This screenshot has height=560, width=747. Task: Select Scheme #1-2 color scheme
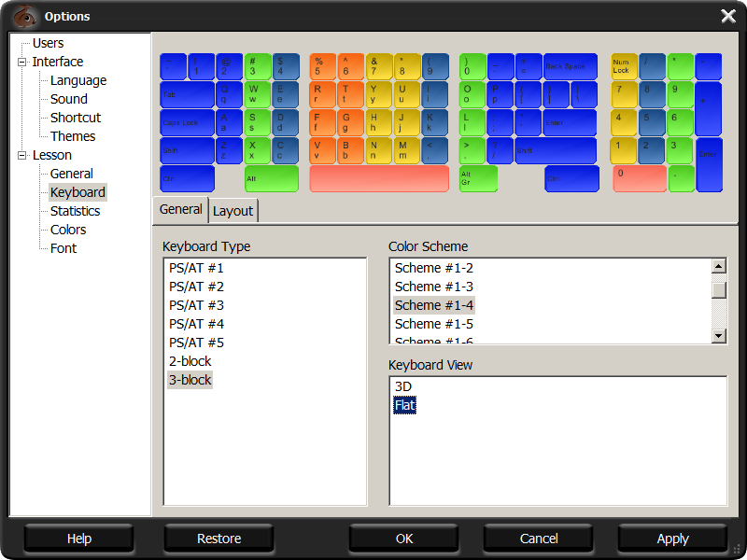[433, 268]
